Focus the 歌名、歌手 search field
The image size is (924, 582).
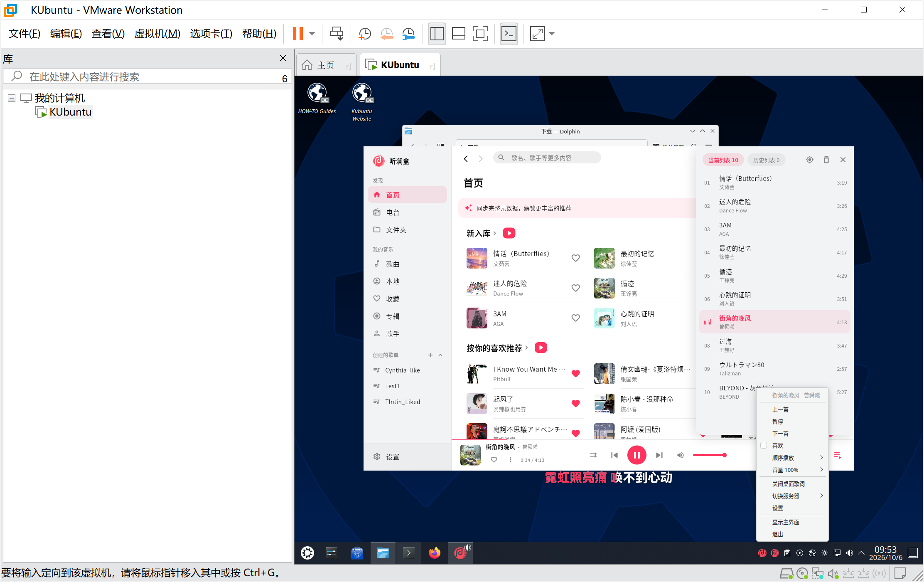click(547, 158)
